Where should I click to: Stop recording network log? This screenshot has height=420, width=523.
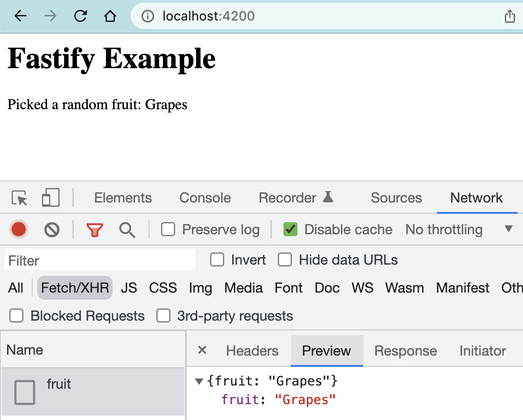(x=19, y=229)
